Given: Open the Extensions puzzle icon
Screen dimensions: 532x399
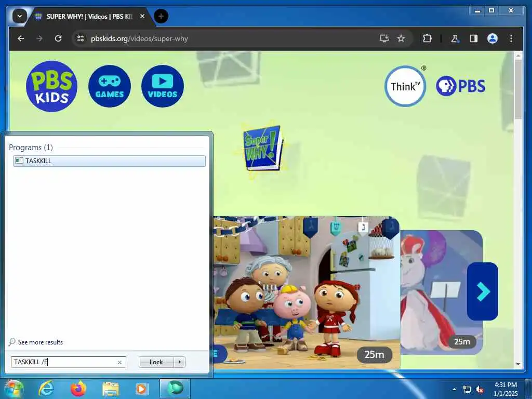Looking at the screenshot, I should pyautogui.click(x=427, y=38).
